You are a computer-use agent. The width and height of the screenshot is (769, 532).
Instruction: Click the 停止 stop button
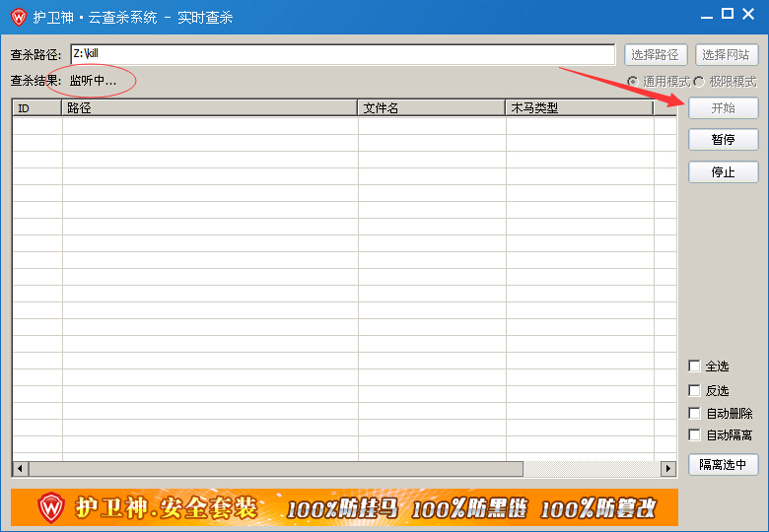[x=724, y=172]
